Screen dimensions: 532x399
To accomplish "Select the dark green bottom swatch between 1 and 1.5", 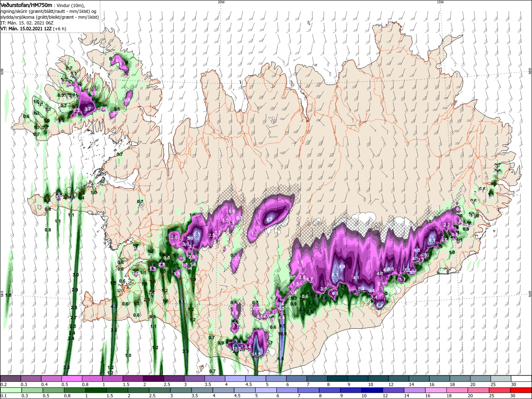I will 96,390.
